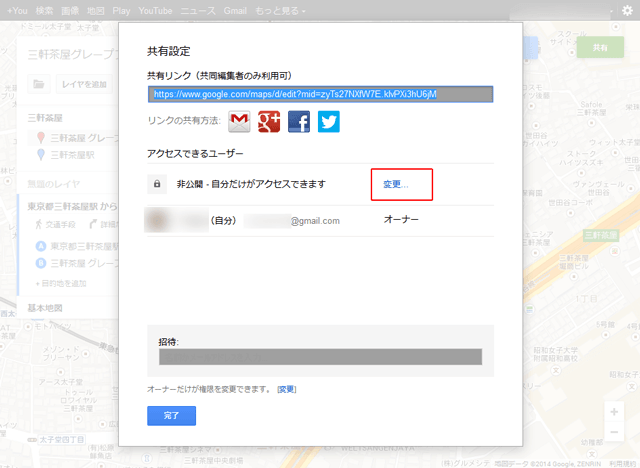The width and height of the screenshot is (640, 468).
Task: Click the folder icon in map panel
Action: [x=39, y=84]
